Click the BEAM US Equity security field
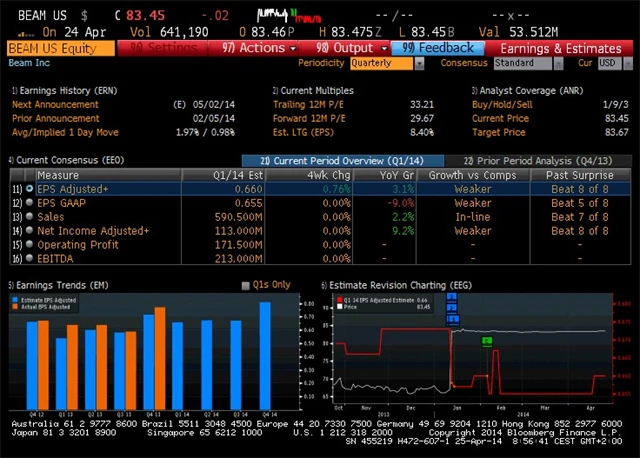 point(60,47)
